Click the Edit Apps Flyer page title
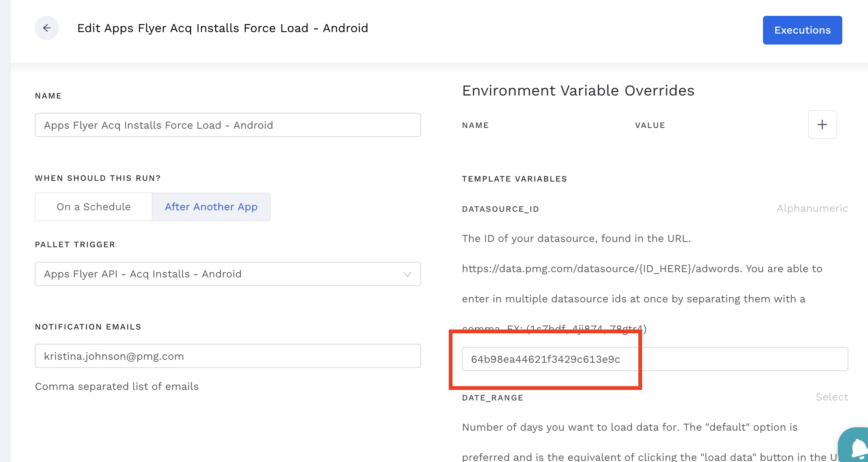Viewport: 868px width, 462px height. [x=222, y=28]
